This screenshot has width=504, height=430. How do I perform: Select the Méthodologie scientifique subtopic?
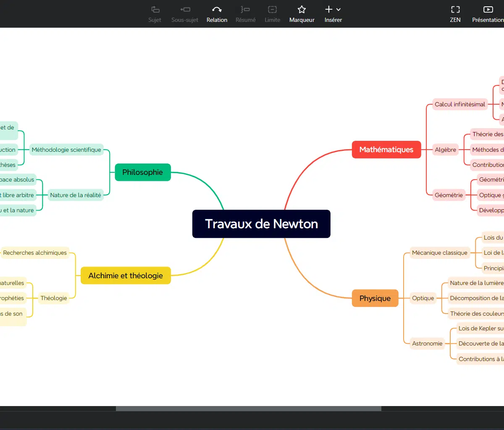coord(66,150)
